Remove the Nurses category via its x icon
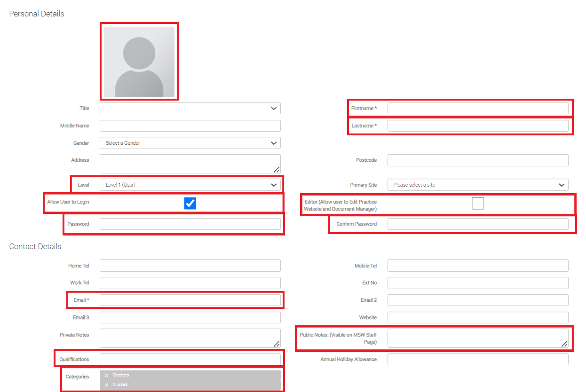 tap(106, 384)
